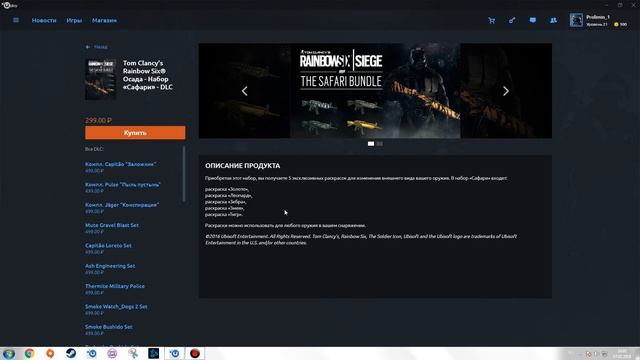Open Smoke Bushido Set
The height and width of the screenshot is (360, 640).
(x=109, y=327)
